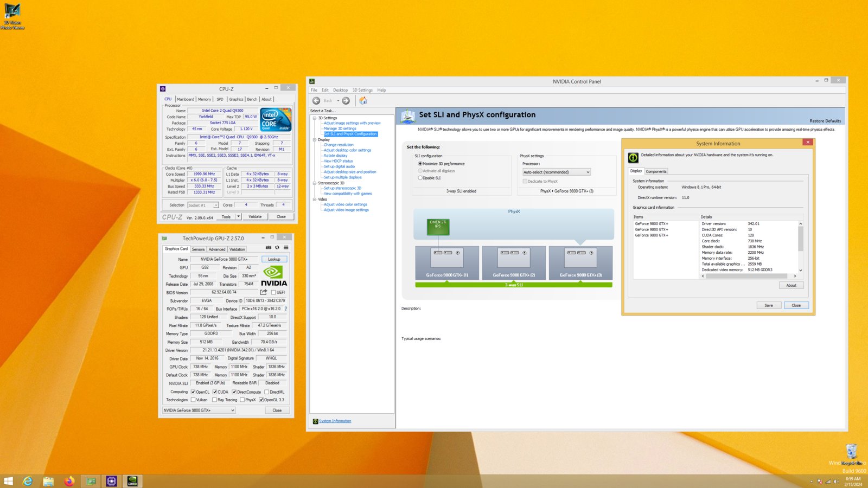Switch to the Mainboard tab in CPU-Z

[186, 99]
